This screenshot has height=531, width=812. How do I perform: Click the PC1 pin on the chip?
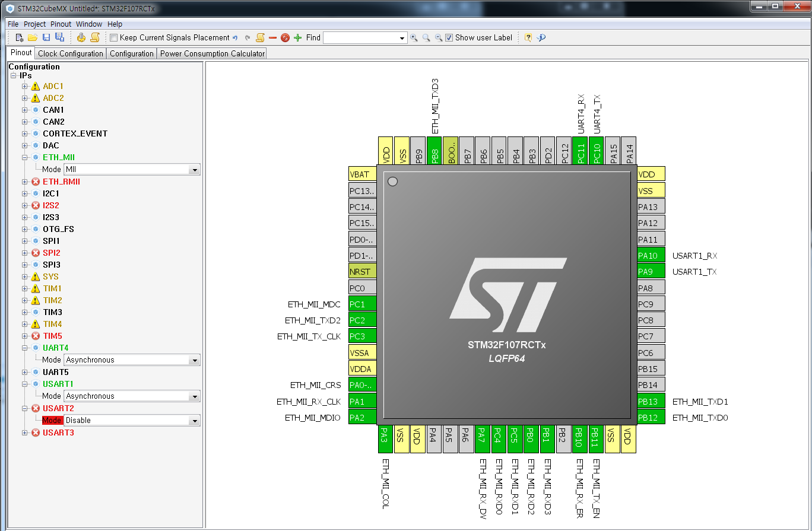pyautogui.click(x=363, y=304)
